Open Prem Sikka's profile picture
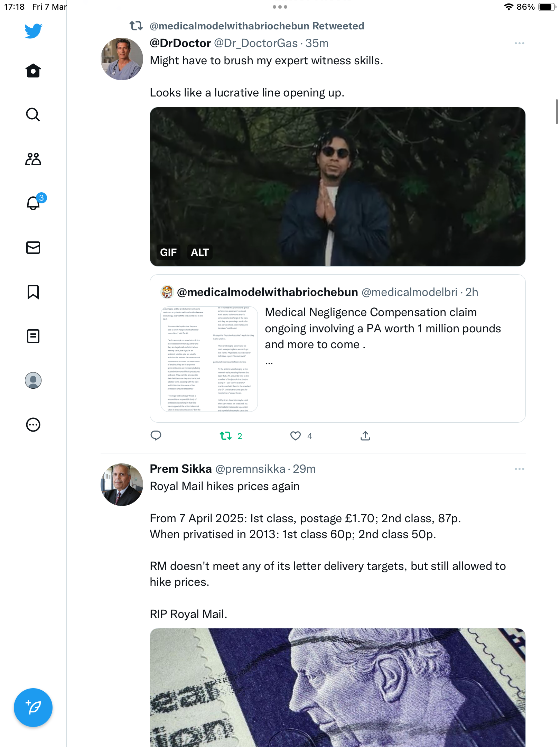The image size is (560, 747). point(122,485)
